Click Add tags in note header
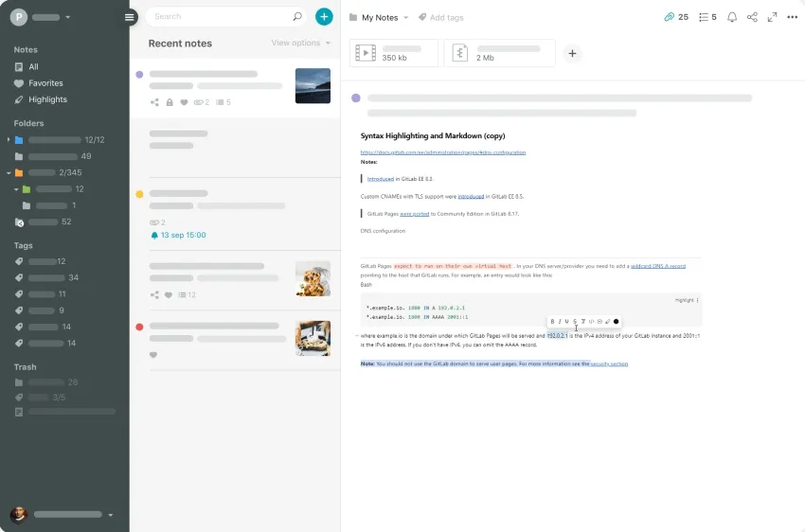The height and width of the screenshot is (532, 805). coord(441,17)
